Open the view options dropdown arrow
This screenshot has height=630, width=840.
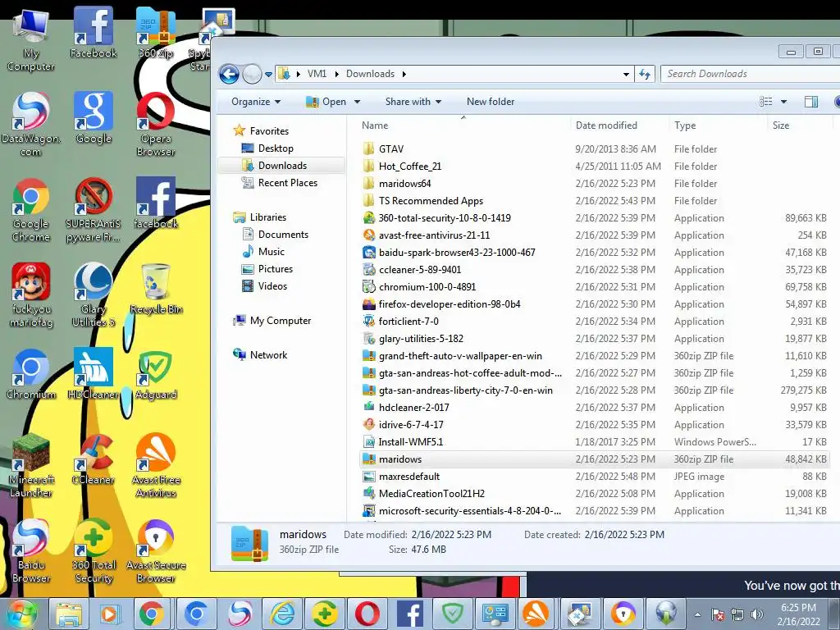(x=783, y=101)
